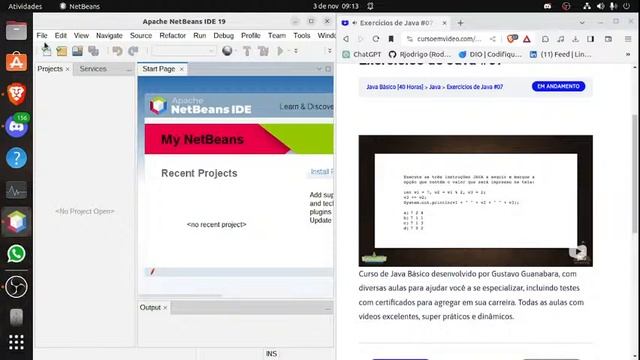This screenshot has width=640, height=360.
Task: Click the New File toolbar icon in NetBeans
Action: click(46, 51)
